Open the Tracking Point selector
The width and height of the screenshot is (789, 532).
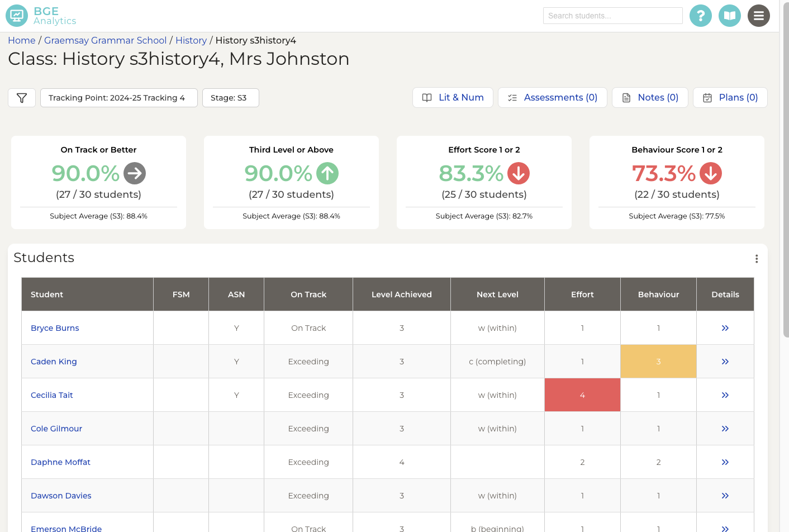coord(118,97)
